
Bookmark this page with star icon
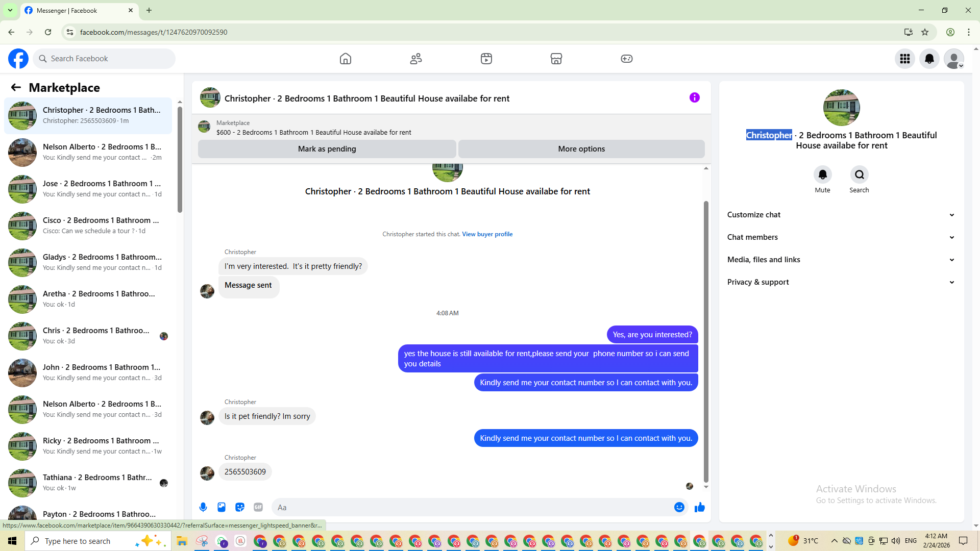click(x=925, y=32)
